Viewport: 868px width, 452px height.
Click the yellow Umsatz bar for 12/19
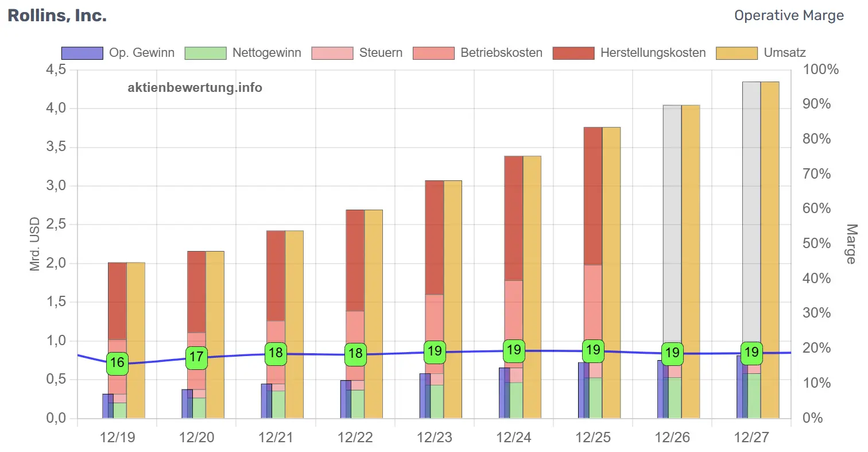point(135,340)
